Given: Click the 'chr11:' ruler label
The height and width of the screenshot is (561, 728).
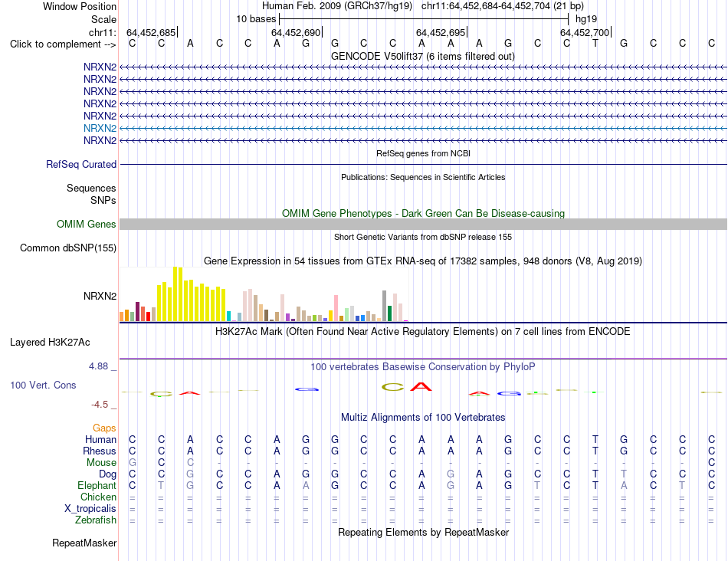Looking at the screenshot, I should tap(103, 32).
